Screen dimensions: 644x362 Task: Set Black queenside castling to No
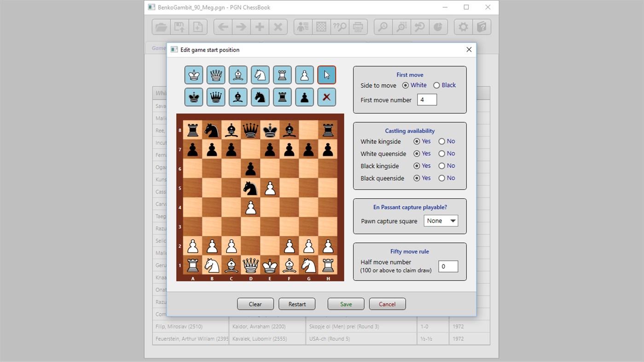(441, 178)
